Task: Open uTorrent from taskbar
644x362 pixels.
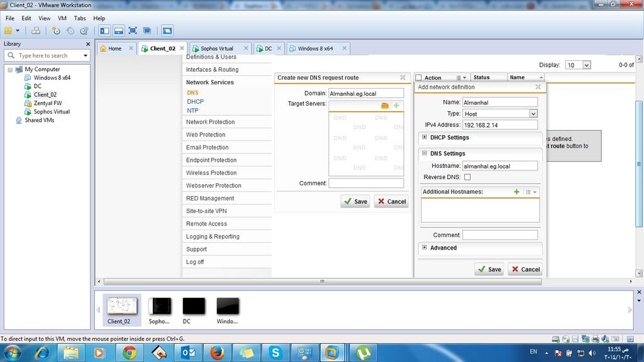Action: click(364, 353)
